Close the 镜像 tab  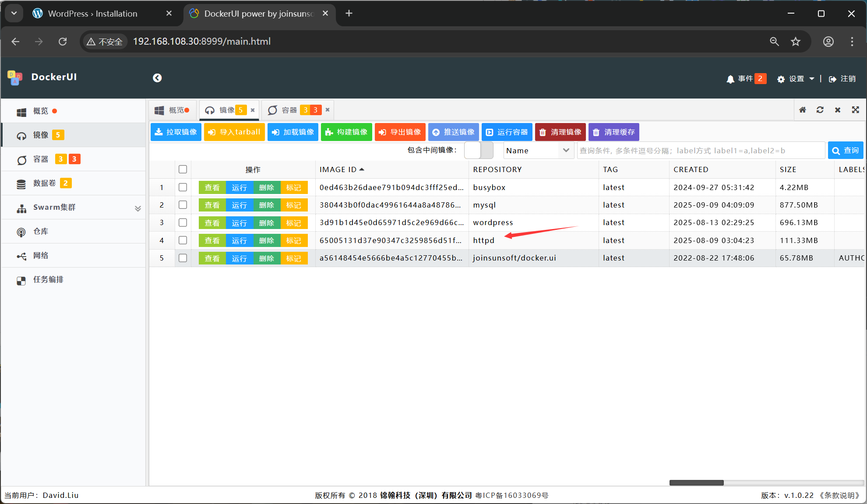click(253, 110)
